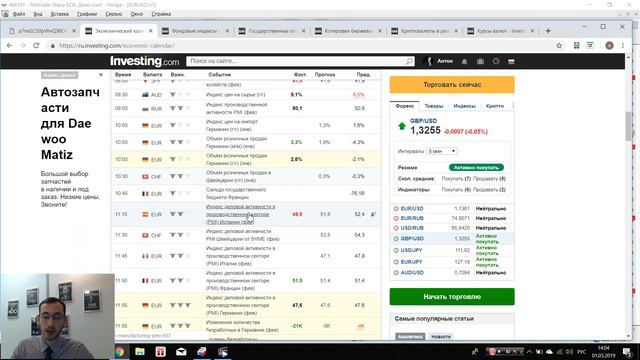Viewport: 640px width, 360px height.
Task: Click Автозапчасти для Daewoo Matiz ad heading
Action: tap(70, 123)
